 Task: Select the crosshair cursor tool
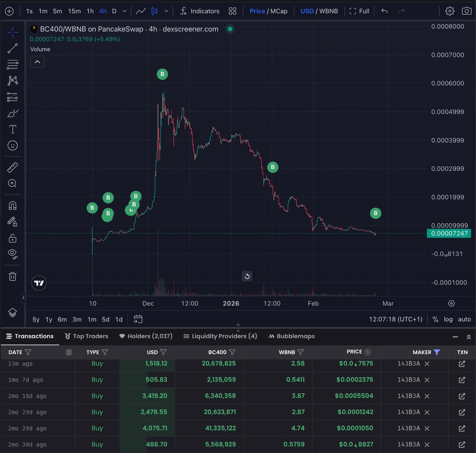tap(13, 32)
